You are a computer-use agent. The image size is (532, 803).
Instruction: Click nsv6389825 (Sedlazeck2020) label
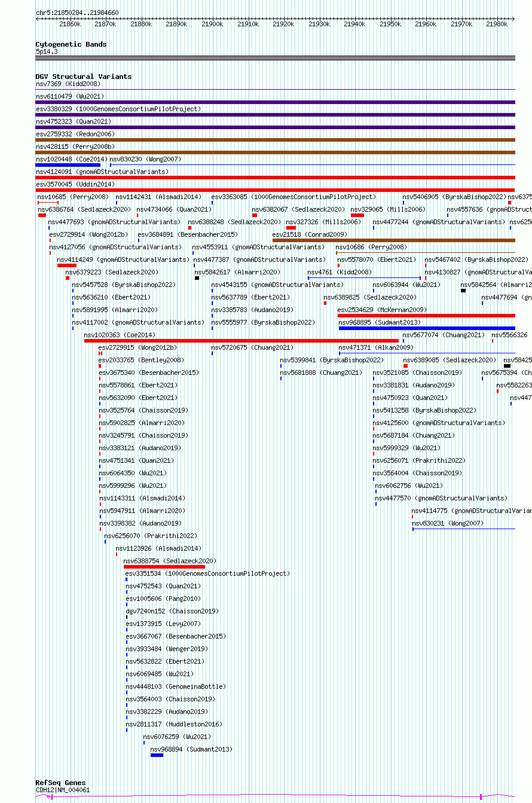click(x=370, y=297)
